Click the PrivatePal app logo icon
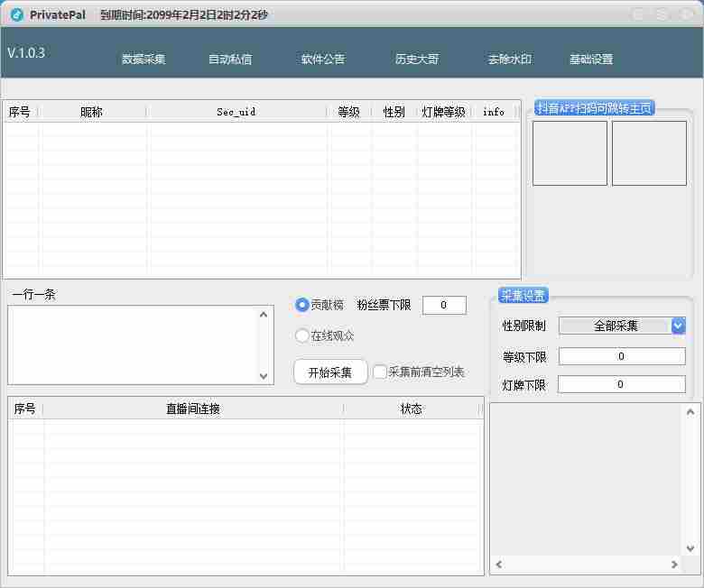This screenshot has width=704, height=588. click(x=16, y=14)
